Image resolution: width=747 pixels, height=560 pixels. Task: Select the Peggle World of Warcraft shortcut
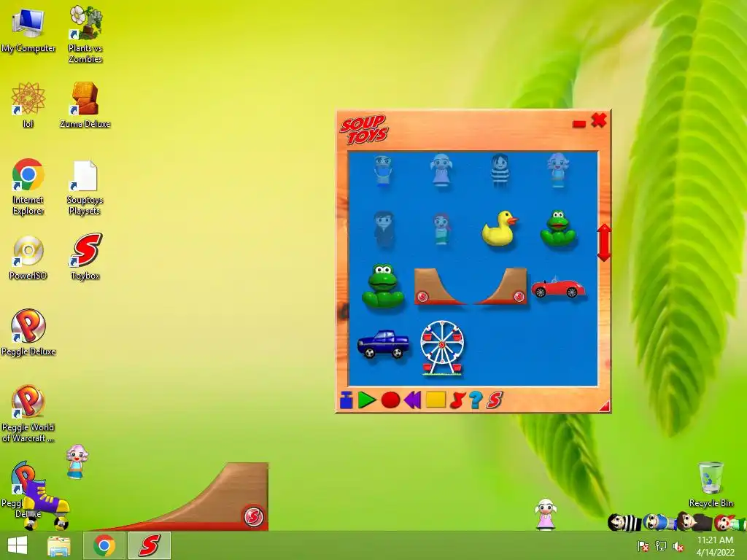[28, 414]
